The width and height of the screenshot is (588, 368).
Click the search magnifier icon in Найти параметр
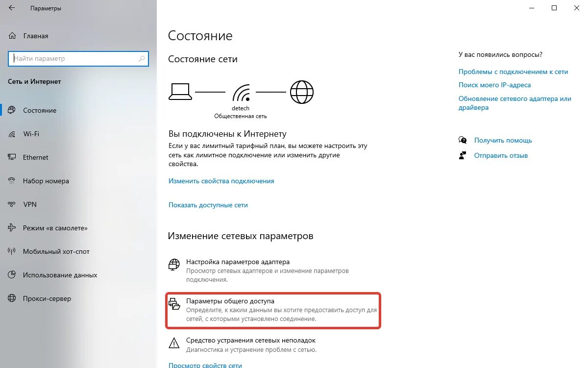pyautogui.click(x=142, y=58)
